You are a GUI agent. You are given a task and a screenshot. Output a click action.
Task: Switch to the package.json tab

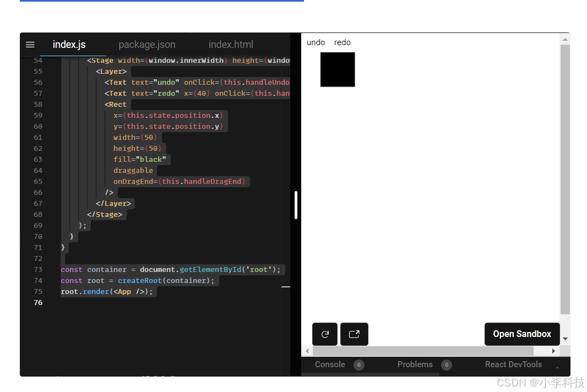click(x=147, y=45)
